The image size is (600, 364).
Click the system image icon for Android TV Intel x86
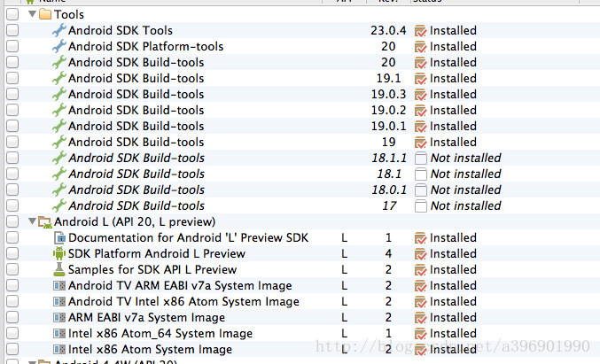59,302
